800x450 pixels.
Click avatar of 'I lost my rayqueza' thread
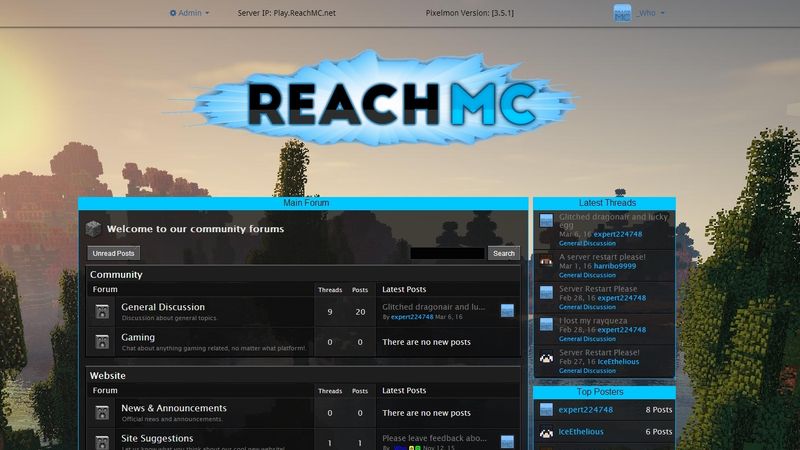pos(546,324)
